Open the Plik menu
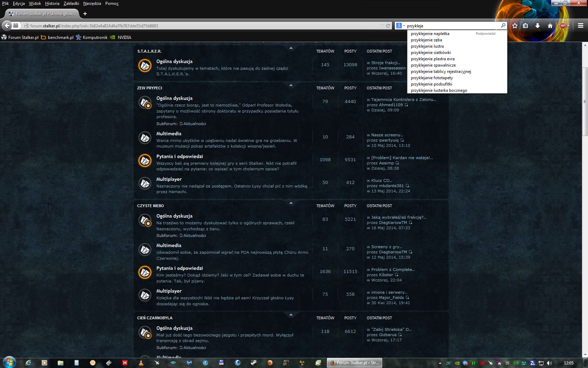The image size is (588, 368). click(5, 4)
